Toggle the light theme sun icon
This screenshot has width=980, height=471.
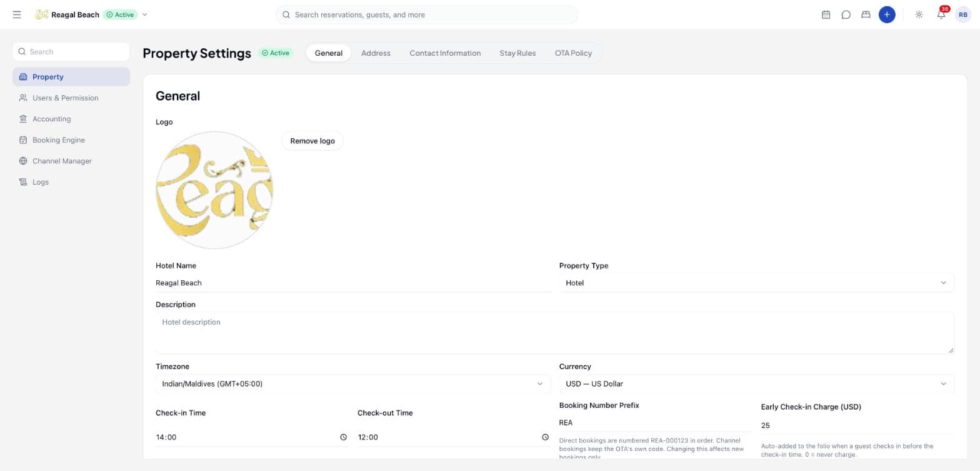[x=919, y=14]
